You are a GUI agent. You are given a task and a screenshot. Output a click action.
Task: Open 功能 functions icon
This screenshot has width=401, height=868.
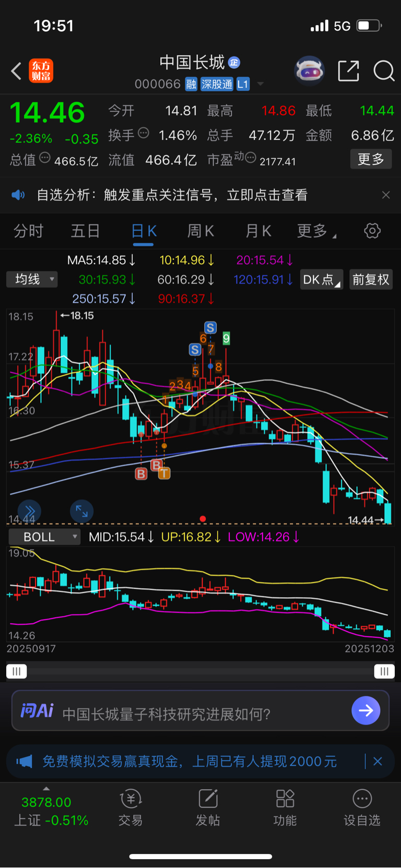coord(285,808)
